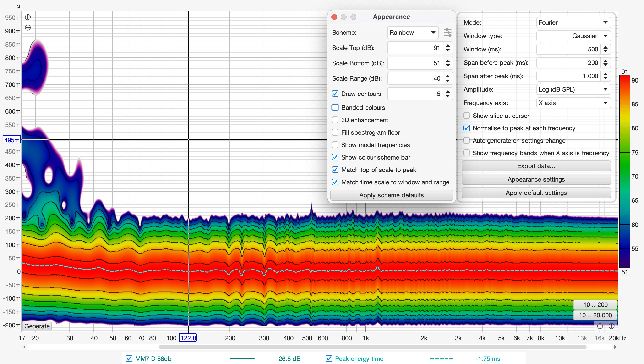
Task: Click Apply scheme defaults
Action: [392, 195]
